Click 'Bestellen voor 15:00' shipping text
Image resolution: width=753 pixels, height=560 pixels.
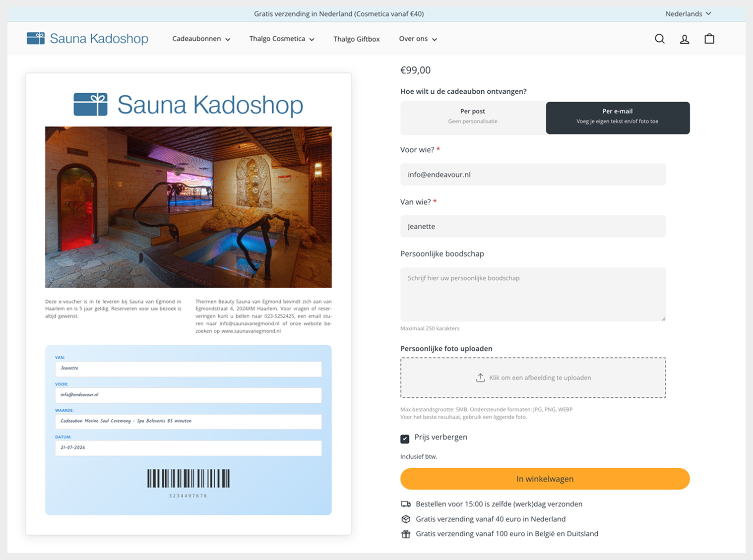coord(499,504)
